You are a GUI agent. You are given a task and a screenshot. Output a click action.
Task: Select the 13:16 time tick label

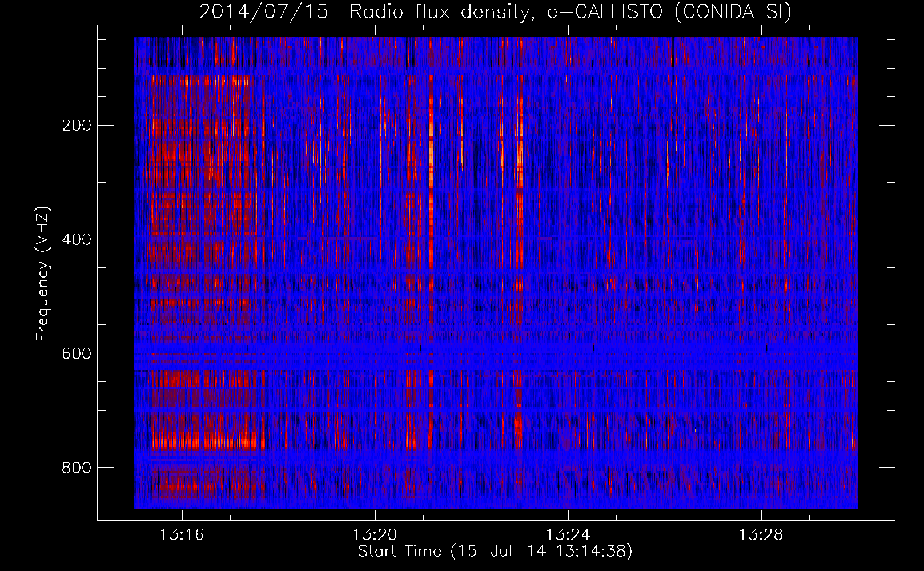(182, 535)
